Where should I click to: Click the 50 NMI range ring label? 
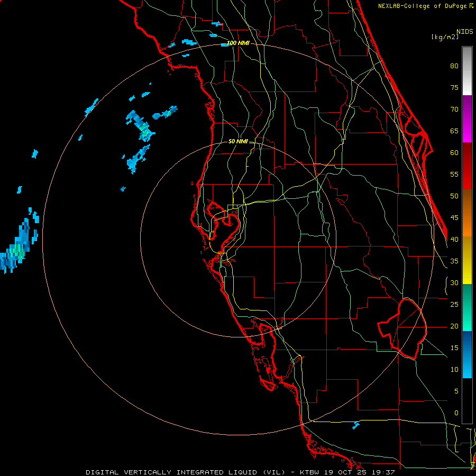[x=237, y=141]
